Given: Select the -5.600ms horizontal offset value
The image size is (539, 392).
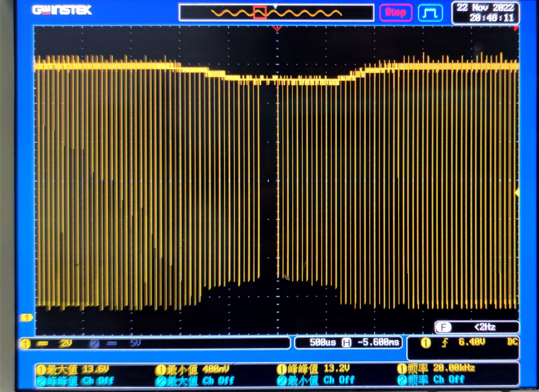Looking at the screenshot, I should 378,342.
